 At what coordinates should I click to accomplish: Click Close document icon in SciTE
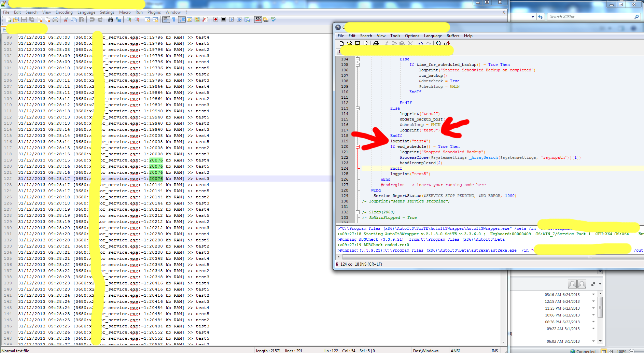365,43
